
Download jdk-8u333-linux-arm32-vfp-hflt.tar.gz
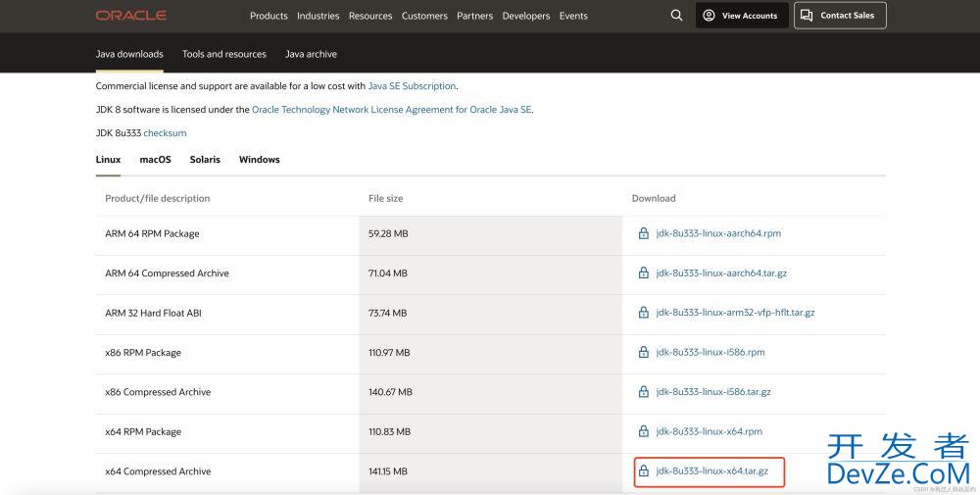[736, 313]
